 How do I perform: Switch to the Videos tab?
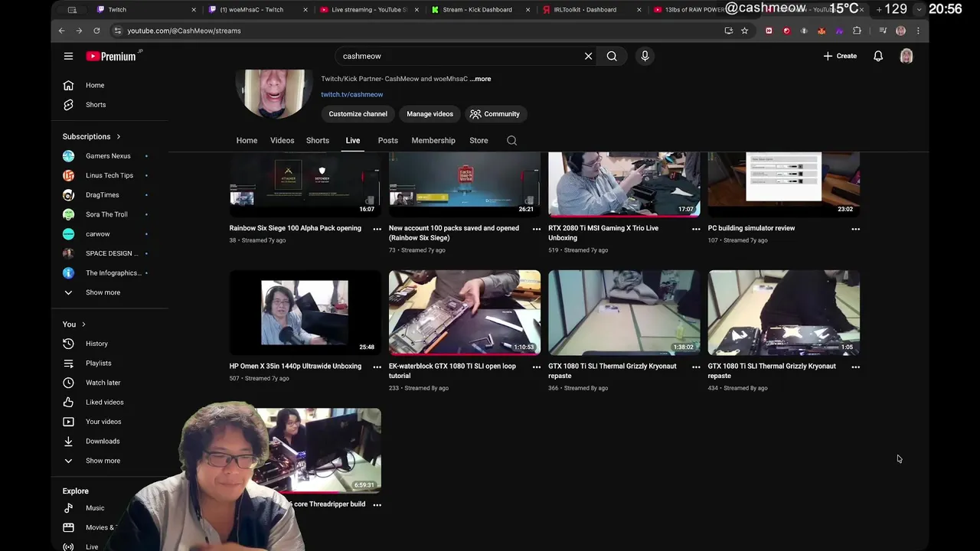(x=282, y=141)
